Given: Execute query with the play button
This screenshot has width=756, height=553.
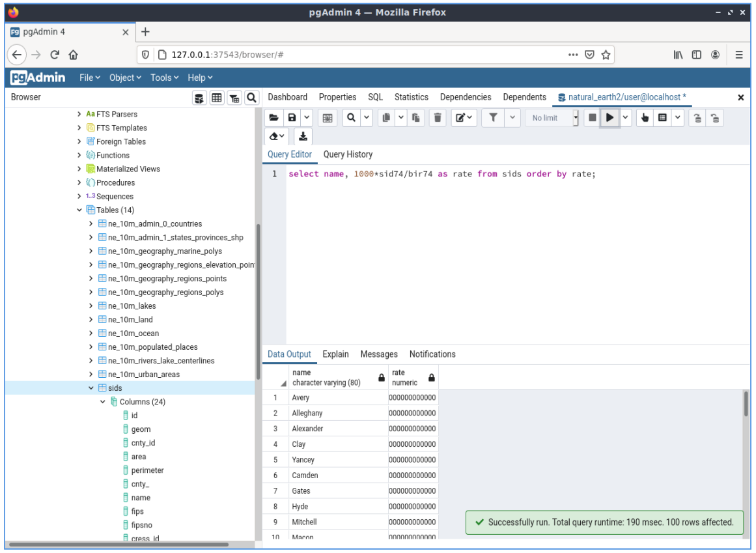Looking at the screenshot, I should (610, 118).
